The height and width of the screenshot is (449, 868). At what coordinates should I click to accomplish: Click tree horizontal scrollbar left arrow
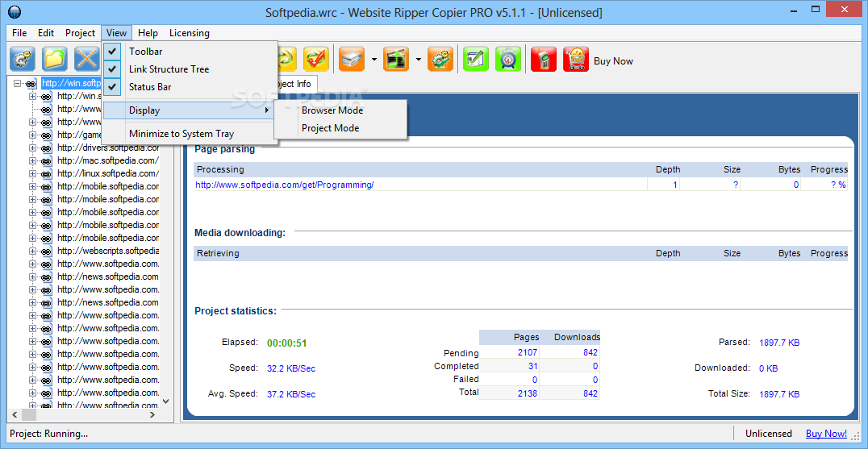point(15,414)
